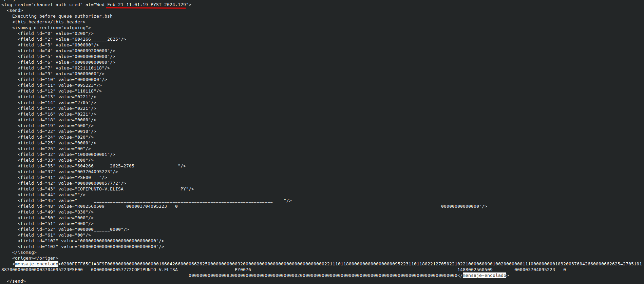Click field id 25 line
This screenshot has width=644, height=284.
point(57,143)
